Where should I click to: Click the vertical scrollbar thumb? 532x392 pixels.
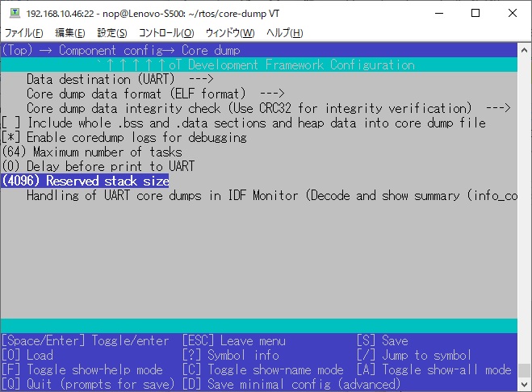524,370
